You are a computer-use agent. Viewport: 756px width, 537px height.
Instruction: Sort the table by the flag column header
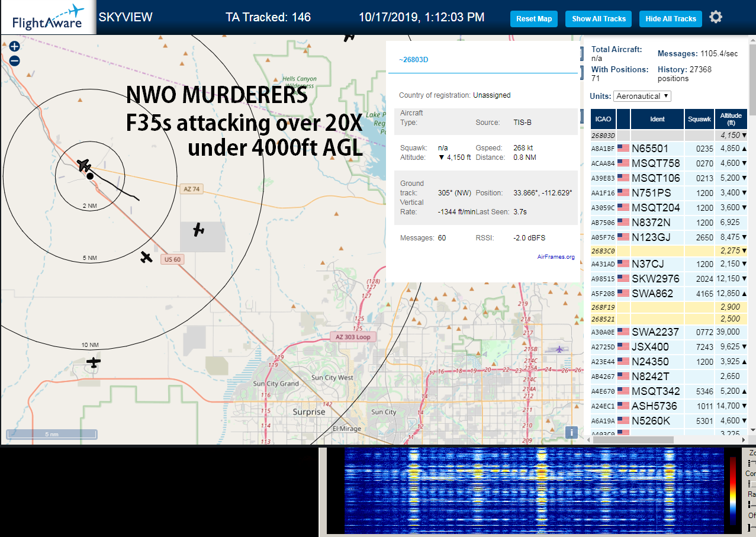[x=623, y=119]
